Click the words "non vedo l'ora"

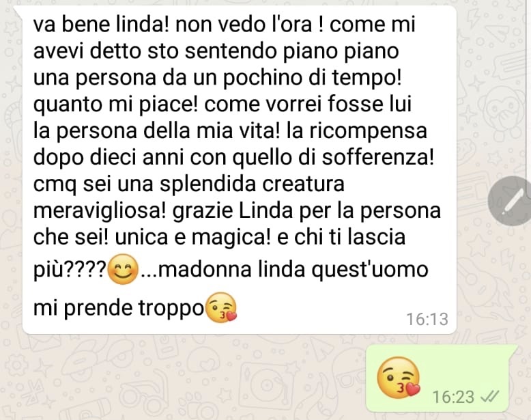pyautogui.click(x=244, y=25)
